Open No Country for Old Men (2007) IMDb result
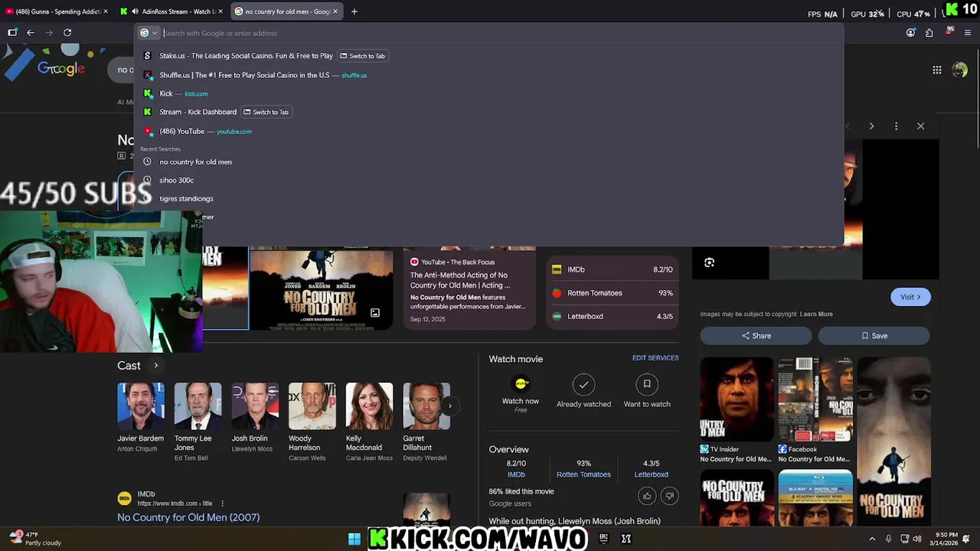 pos(188,517)
